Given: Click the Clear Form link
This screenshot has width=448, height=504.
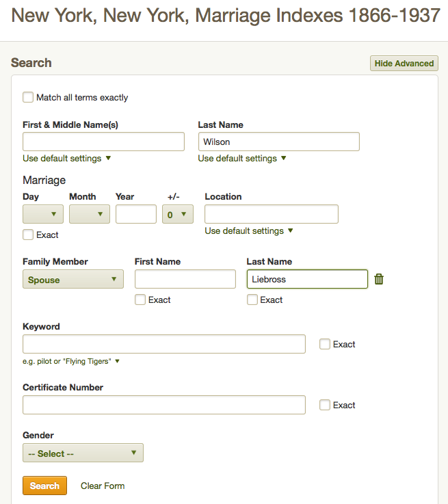Looking at the screenshot, I should (103, 486).
